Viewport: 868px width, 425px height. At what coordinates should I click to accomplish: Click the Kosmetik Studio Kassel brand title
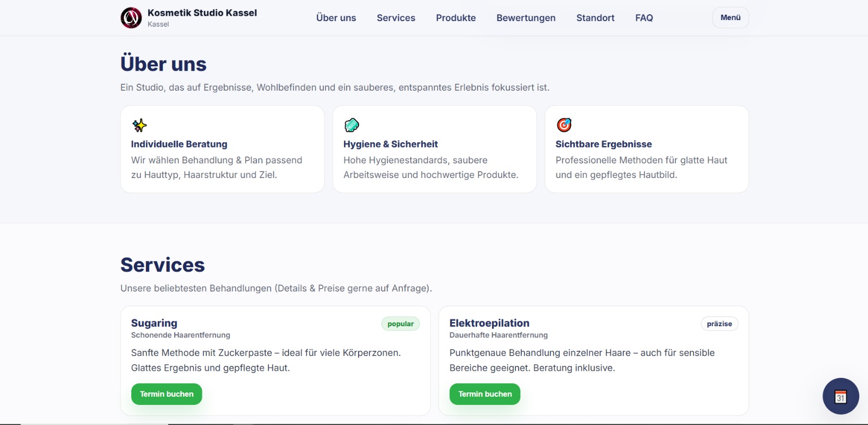point(202,13)
